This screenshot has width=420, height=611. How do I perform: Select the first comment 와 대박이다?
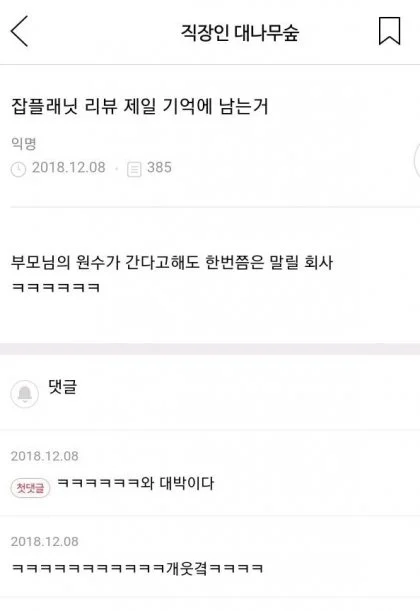[x=136, y=483]
